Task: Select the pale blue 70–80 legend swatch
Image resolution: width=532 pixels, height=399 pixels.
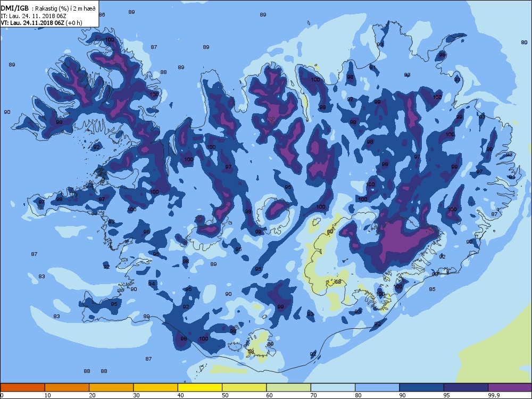Action: click(333, 387)
